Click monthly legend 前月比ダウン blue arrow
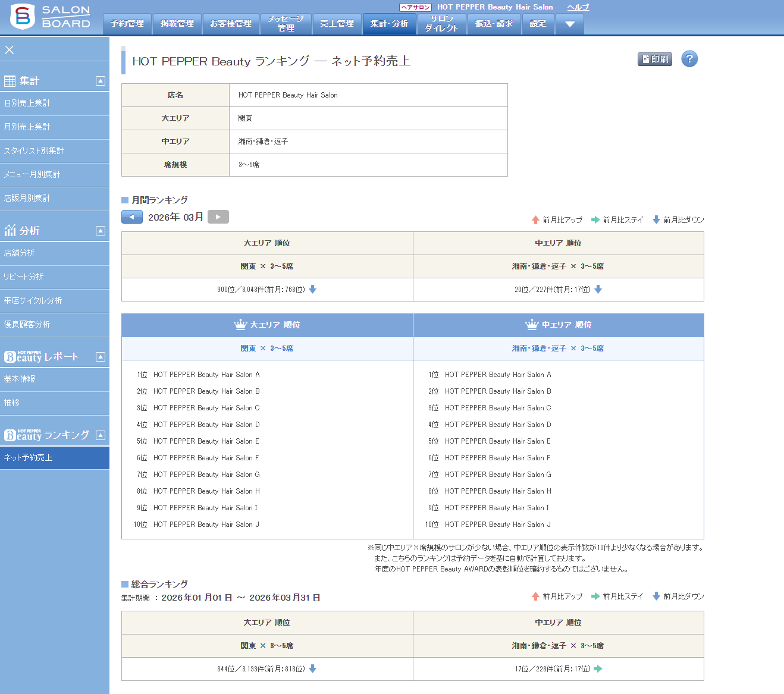784x694 pixels. 656,220
